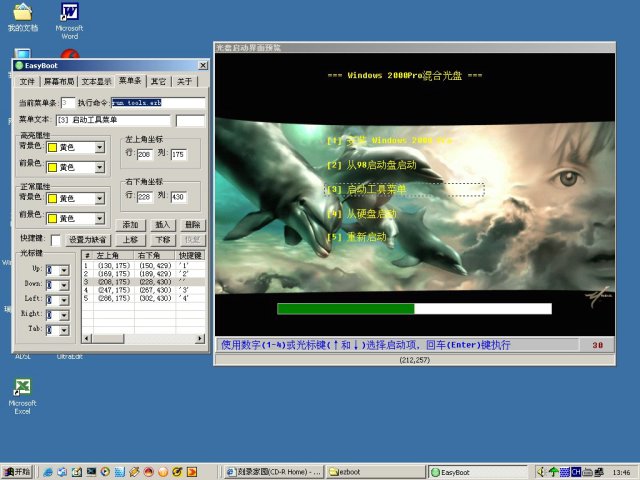Click the 左上角 column header
Screen dimensions: 640x480
[x=113, y=256]
